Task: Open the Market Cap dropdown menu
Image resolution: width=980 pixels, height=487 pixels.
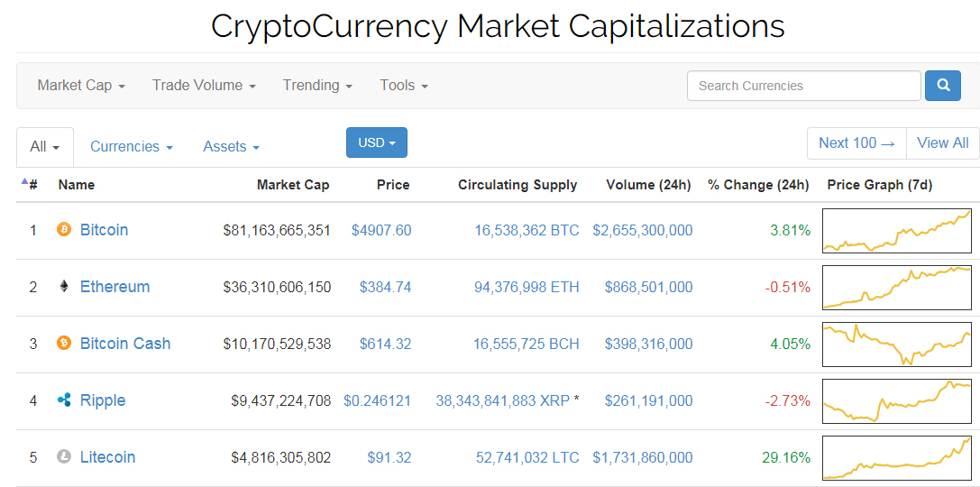Action: pos(81,86)
